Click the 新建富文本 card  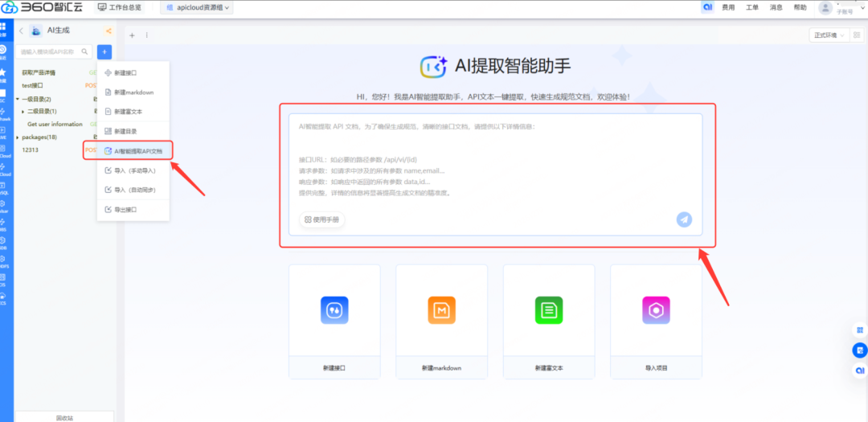click(x=549, y=322)
